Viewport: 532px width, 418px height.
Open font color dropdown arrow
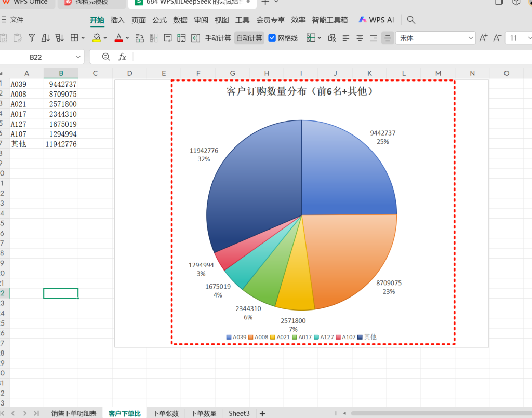coord(127,38)
